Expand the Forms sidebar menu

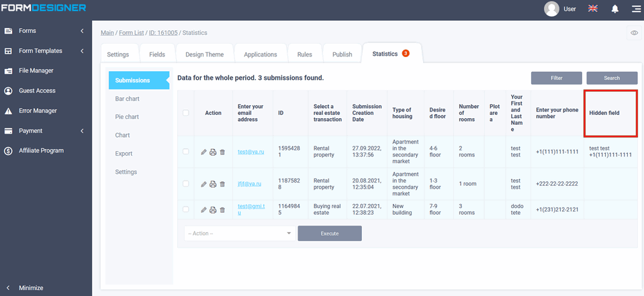tap(46, 31)
